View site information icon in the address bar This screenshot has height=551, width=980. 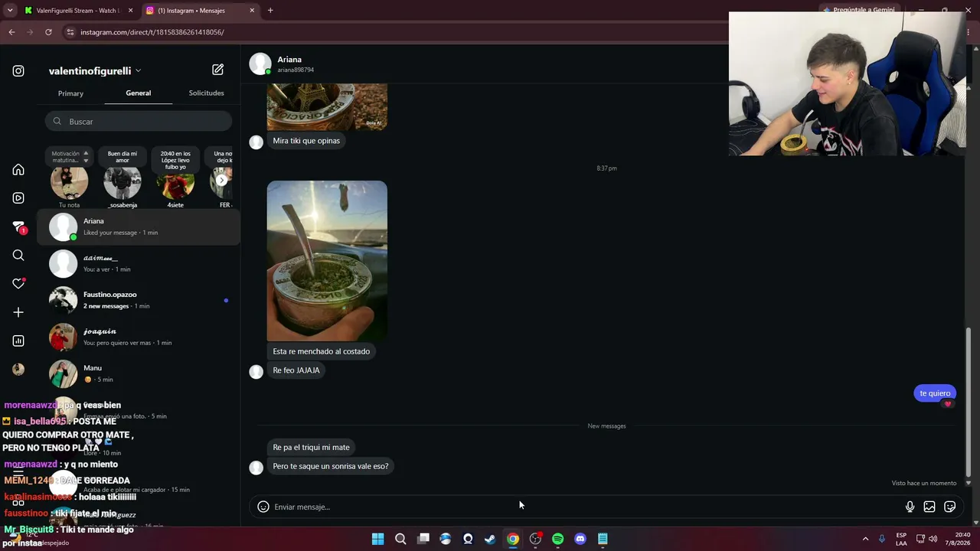click(70, 32)
